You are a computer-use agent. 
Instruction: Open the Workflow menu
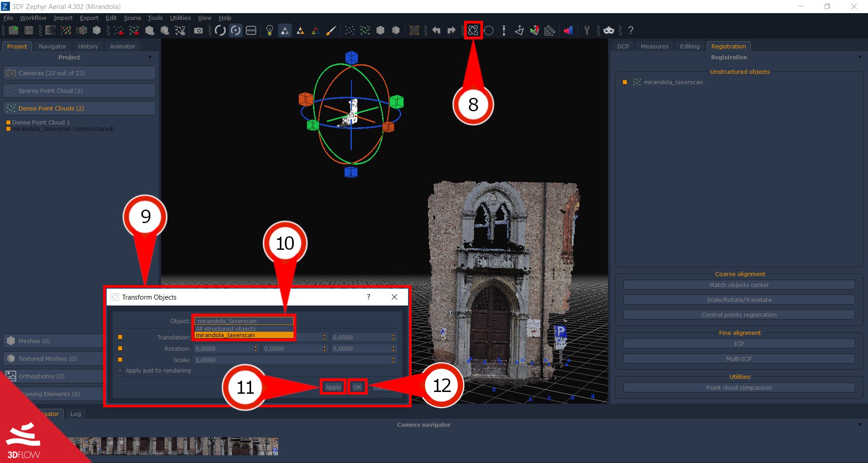pyautogui.click(x=33, y=18)
